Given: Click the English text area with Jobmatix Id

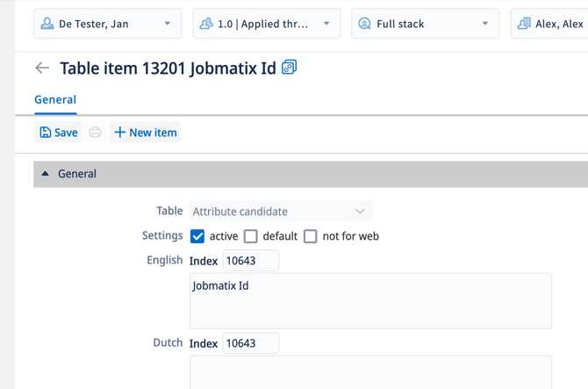Looking at the screenshot, I should click(x=369, y=301).
